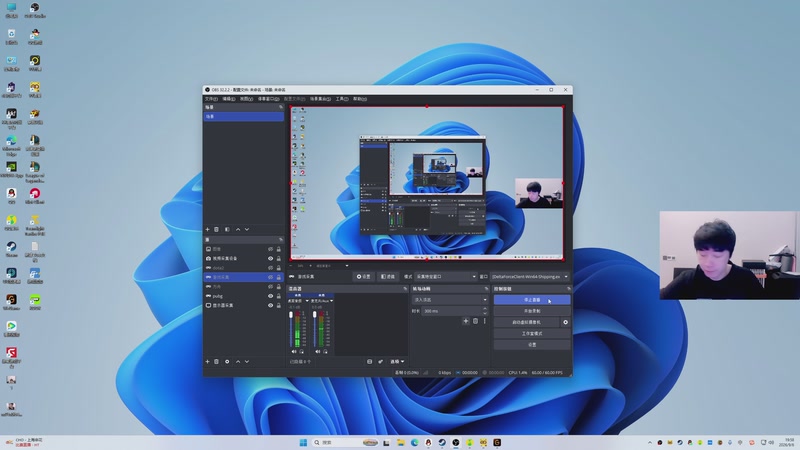Click the stop streaming button
This screenshot has width=800, height=450.
coord(532,300)
